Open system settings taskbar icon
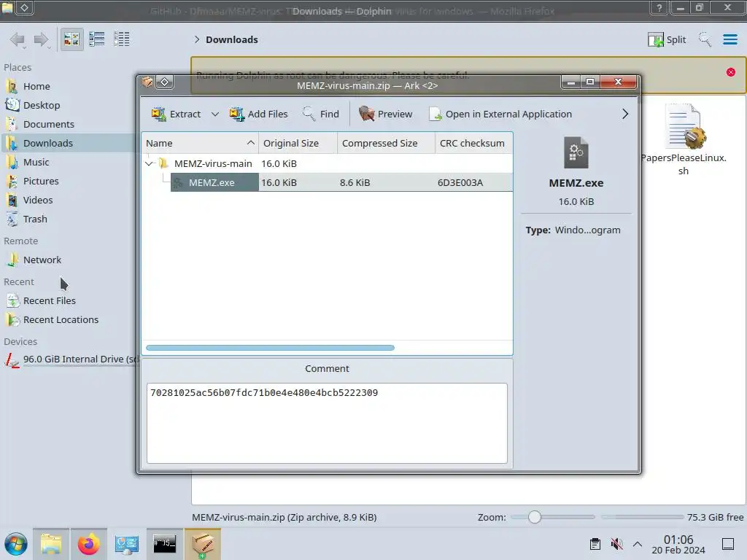Viewport: 747px width, 560px height. pyautogui.click(x=127, y=544)
